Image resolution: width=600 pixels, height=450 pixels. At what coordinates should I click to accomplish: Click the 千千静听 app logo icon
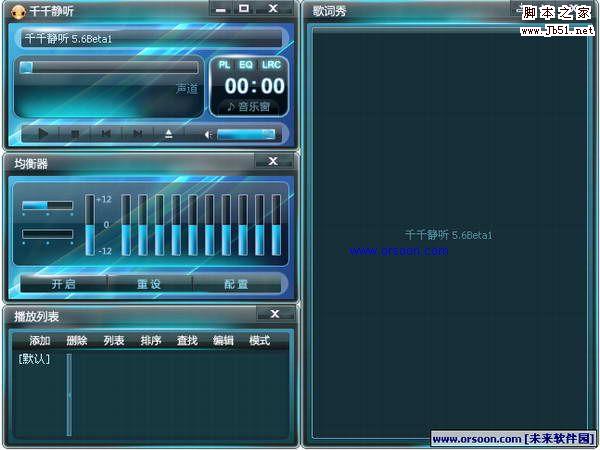18,11
